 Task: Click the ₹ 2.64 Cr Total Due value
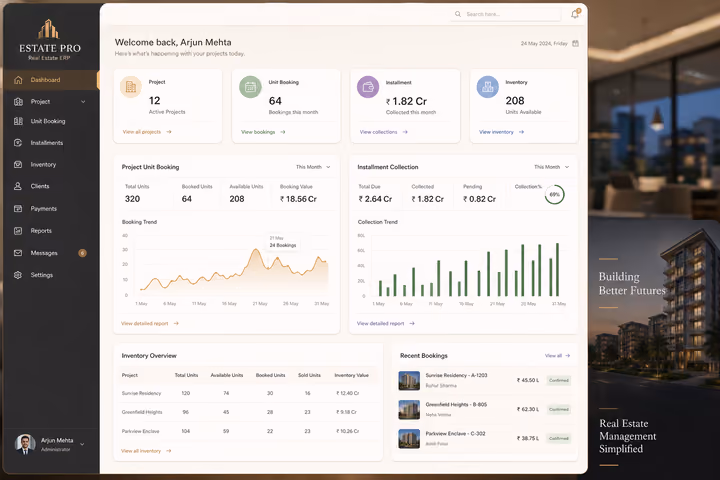375,199
